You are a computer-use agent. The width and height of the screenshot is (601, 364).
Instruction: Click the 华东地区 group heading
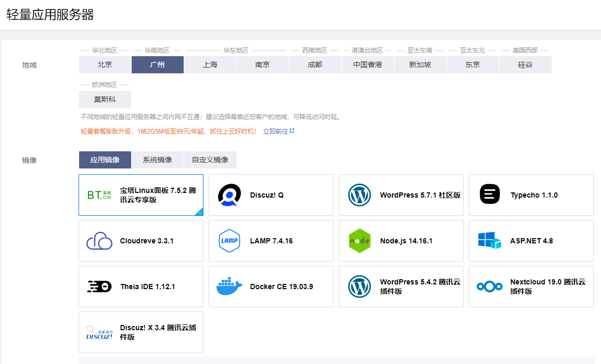pyautogui.click(x=236, y=50)
